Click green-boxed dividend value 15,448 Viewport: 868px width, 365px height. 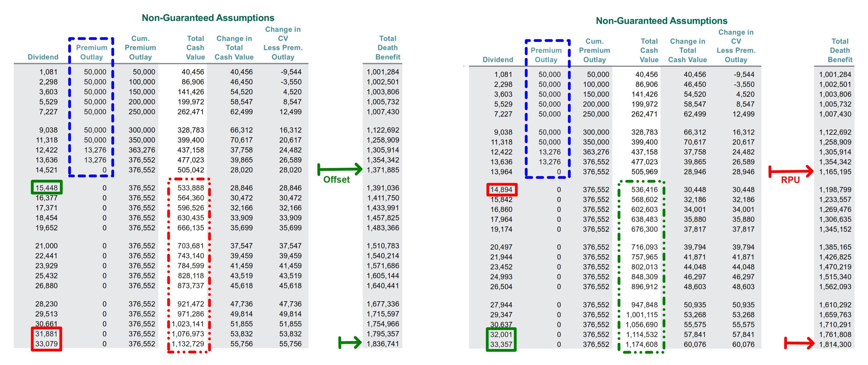[46, 188]
